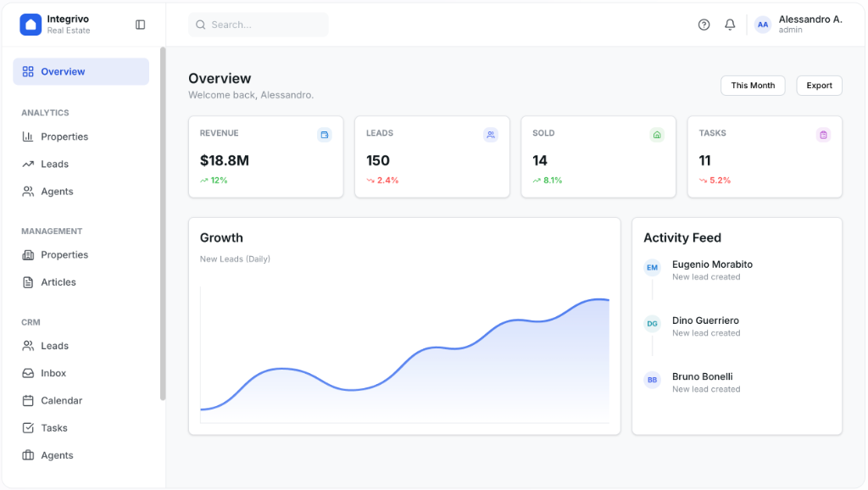This screenshot has height=490, width=868.
Task: Open the This Month period selector
Action: pos(753,86)
